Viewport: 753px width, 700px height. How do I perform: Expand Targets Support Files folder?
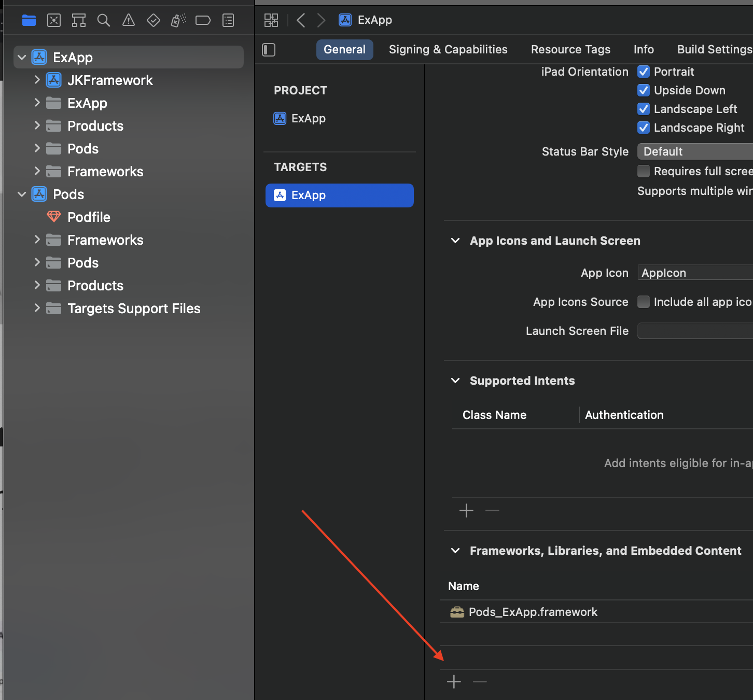pos(37,308)
